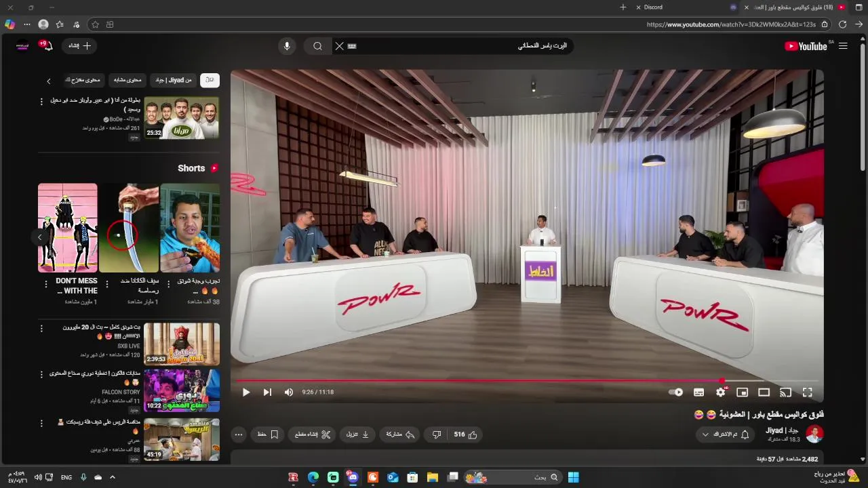Switch to miniplayer mode
The height and width of the screenshot is (488, 868).
pyautogui.click(x=742, y=392)
